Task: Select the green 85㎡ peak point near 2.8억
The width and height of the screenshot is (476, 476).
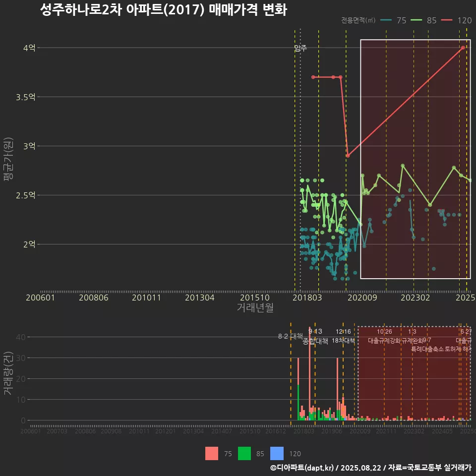Action: pyautogui.click(x=403, y=166)
